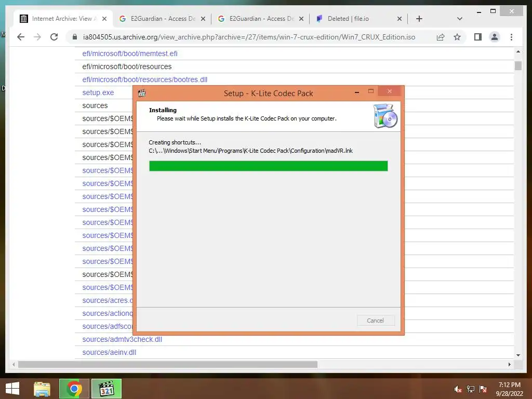Switch to Deleted file.io tab
532x399 pixels.
pos(359,19)
